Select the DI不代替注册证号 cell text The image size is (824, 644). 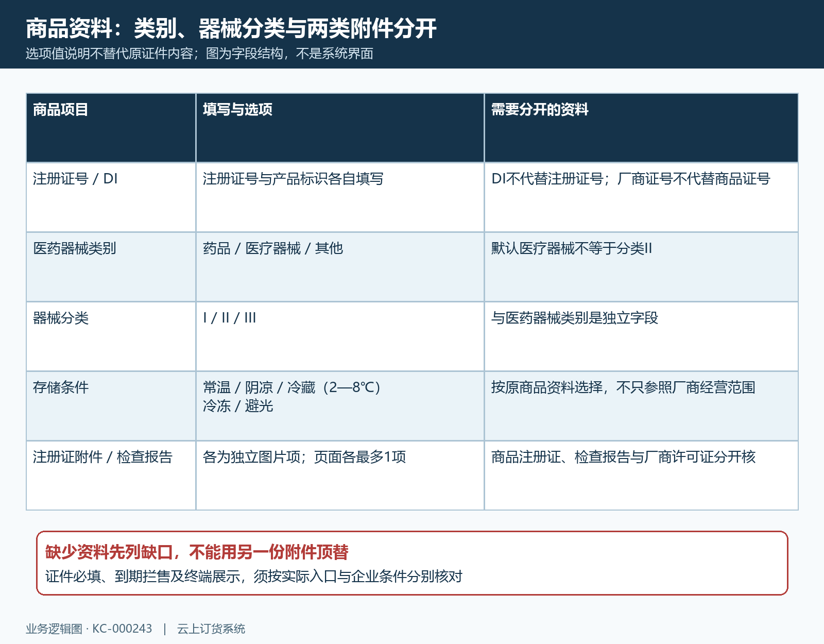631,179
